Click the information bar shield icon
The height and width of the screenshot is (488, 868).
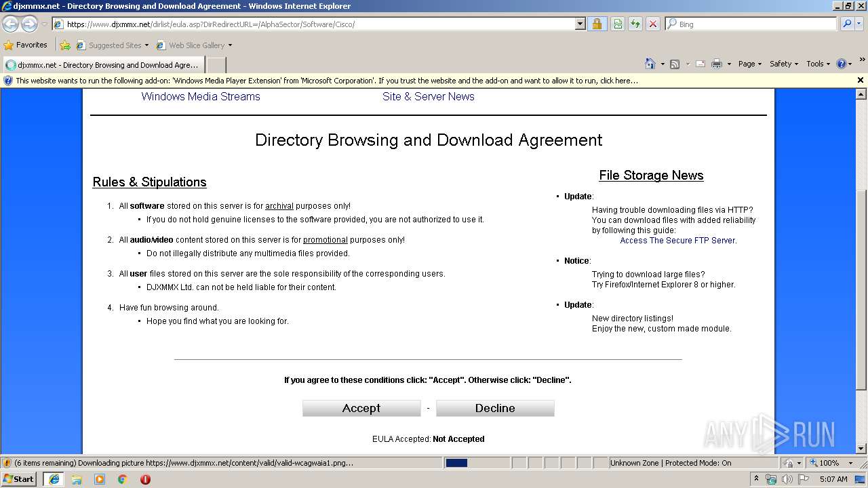click(x=8, y=80)
